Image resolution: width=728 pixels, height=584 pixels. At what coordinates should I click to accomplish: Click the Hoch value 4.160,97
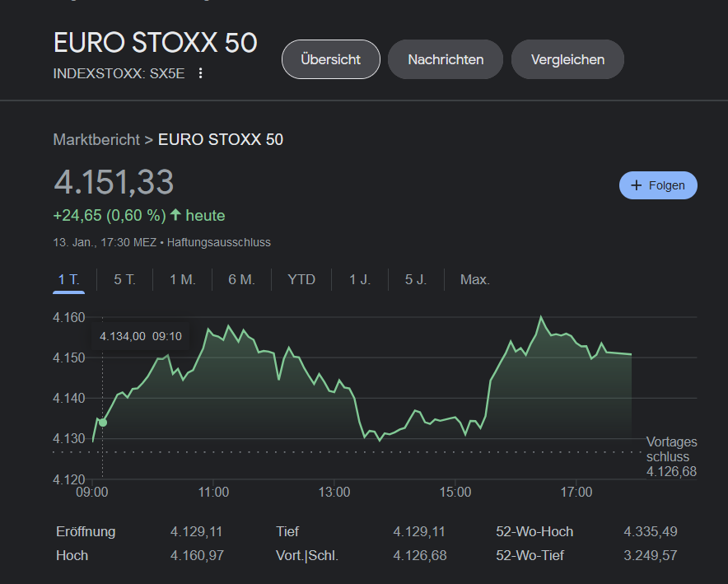click(x=197, y=555)
